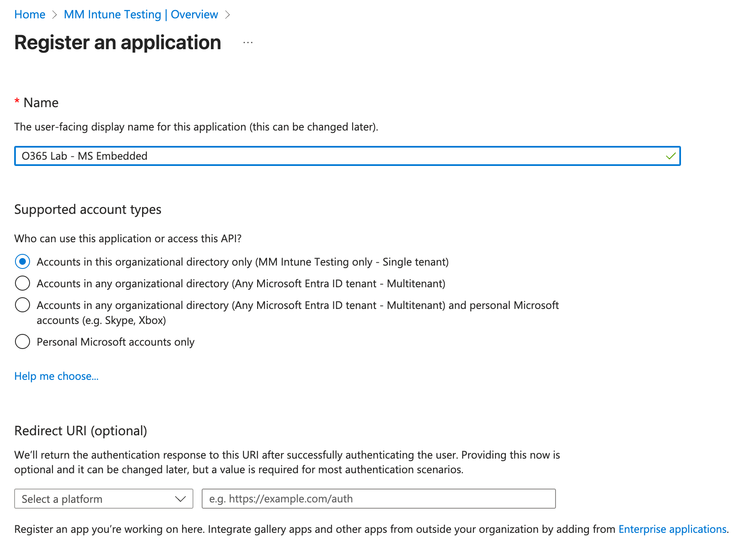Screen dimensions: 756x547
Task: Click the breadcrumb separator after Home
Action: point(55,14)
